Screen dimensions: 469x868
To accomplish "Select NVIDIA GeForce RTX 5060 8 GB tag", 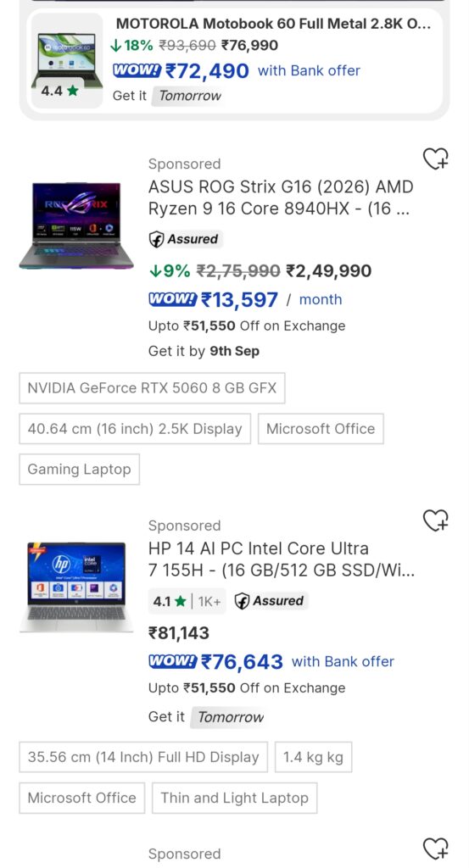I will [x=153, y=388].
